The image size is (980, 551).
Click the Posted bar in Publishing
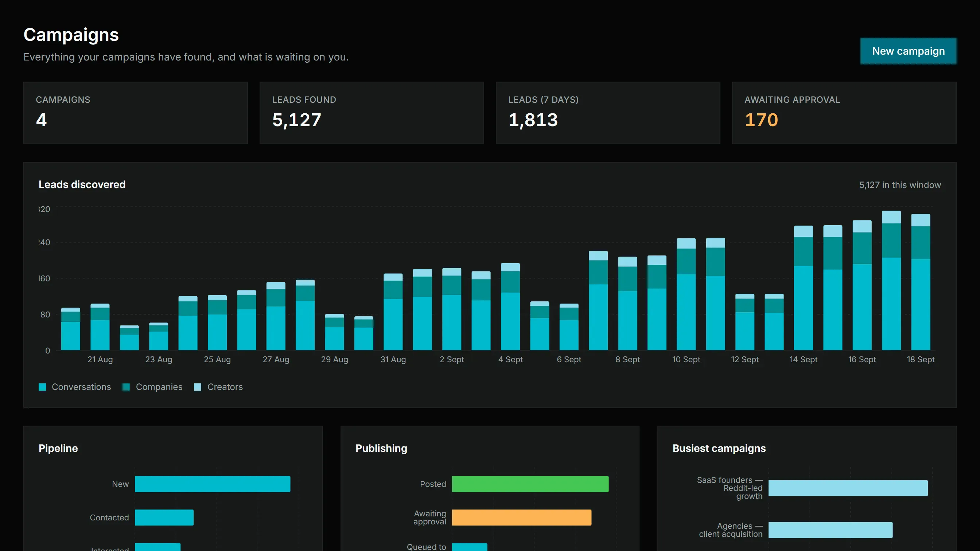click(530, 484)
